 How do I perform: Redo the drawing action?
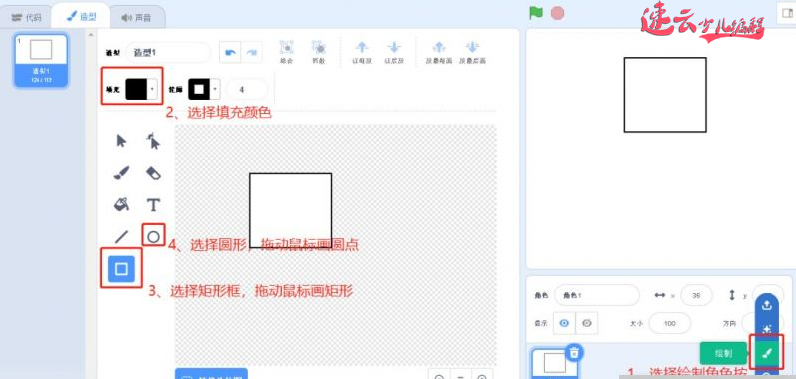click(252, 52)
